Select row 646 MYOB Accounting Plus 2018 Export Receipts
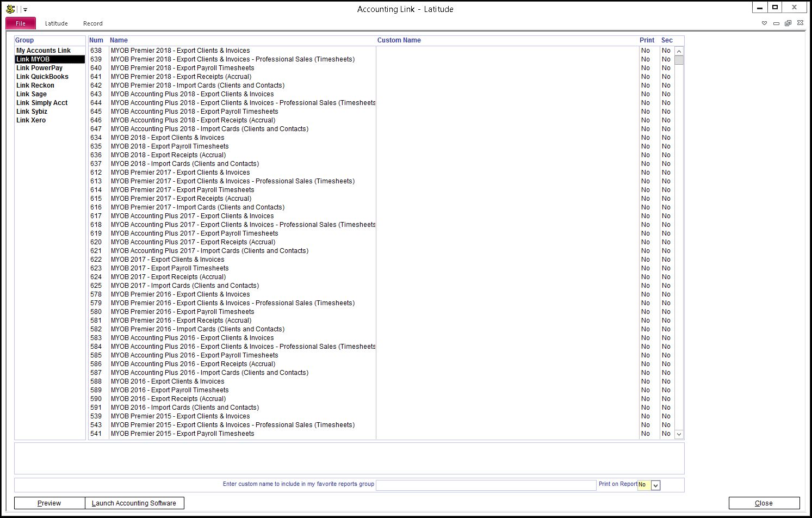The image size is (812, 518). pos(381,120)
